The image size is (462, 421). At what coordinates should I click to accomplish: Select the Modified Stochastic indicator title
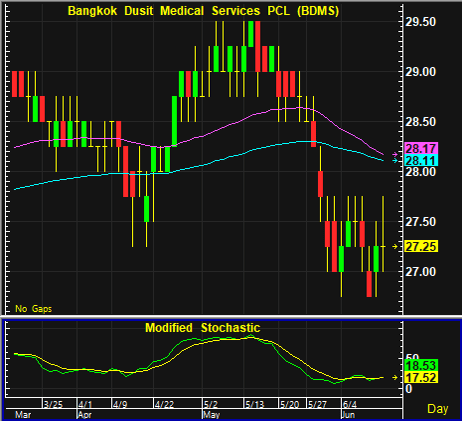coord(203,328)
